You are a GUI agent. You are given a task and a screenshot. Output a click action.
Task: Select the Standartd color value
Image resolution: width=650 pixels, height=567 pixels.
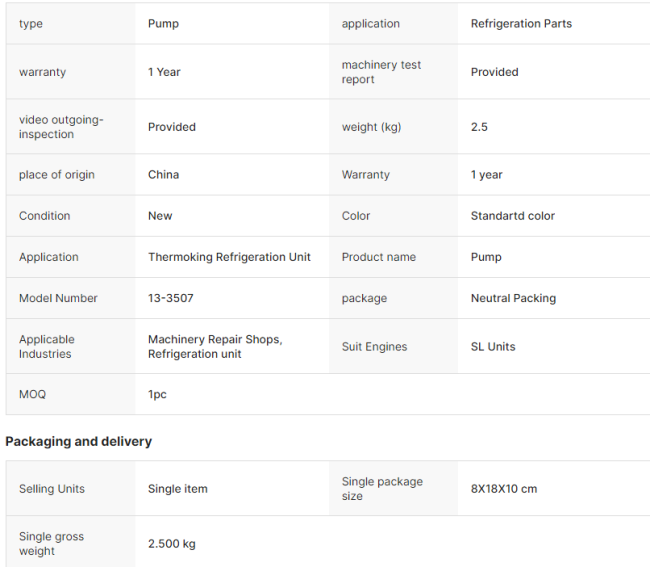pos(512,216)
